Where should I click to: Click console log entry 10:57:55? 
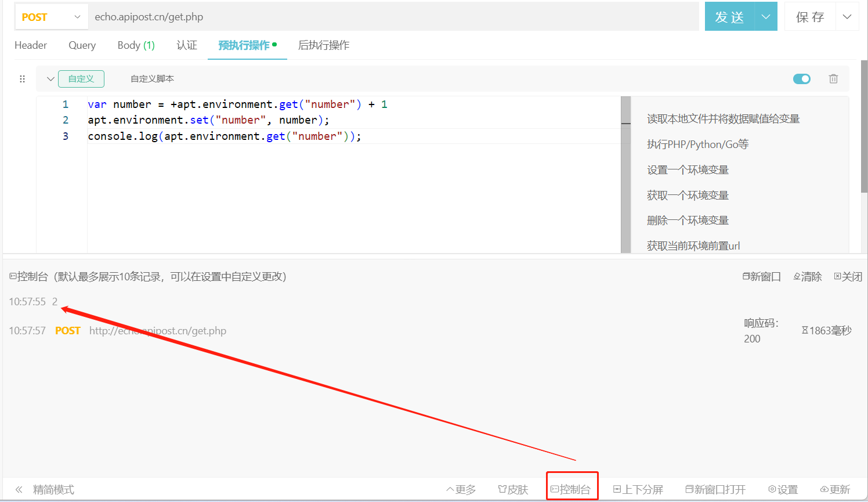click(33, 302)
